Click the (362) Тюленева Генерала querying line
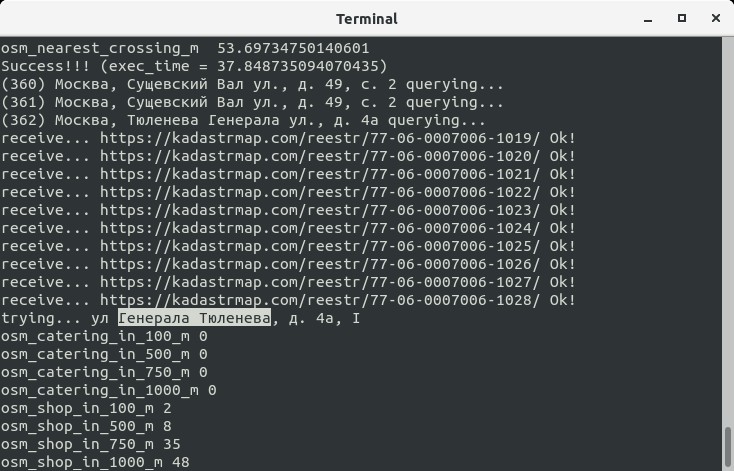Image resolution: width=734 pixels, height=471 pixels. point(230,120)
